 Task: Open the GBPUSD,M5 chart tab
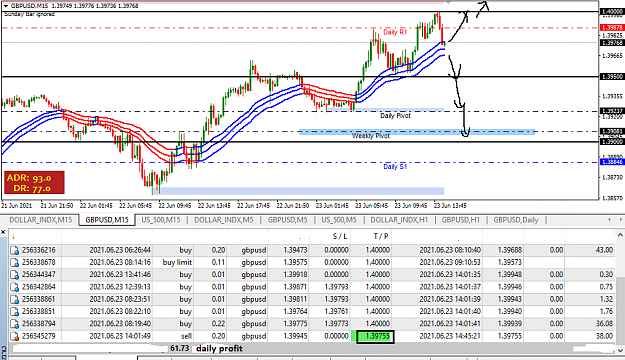tap(287, 220)
